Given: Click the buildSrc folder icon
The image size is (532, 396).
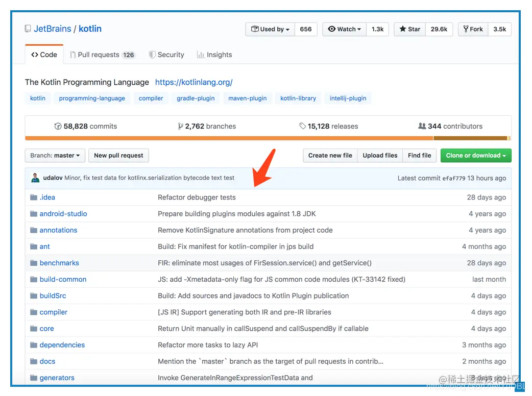Looking at the screenshot, I should (34, 295).
